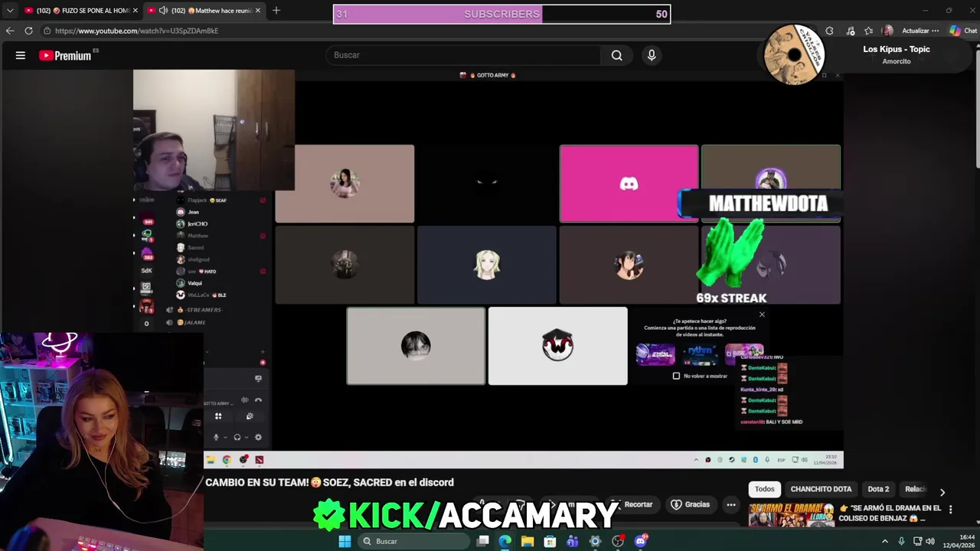Go to YouTube Premium home logo
The image size is (980, 551).
[x=67, y=55]
